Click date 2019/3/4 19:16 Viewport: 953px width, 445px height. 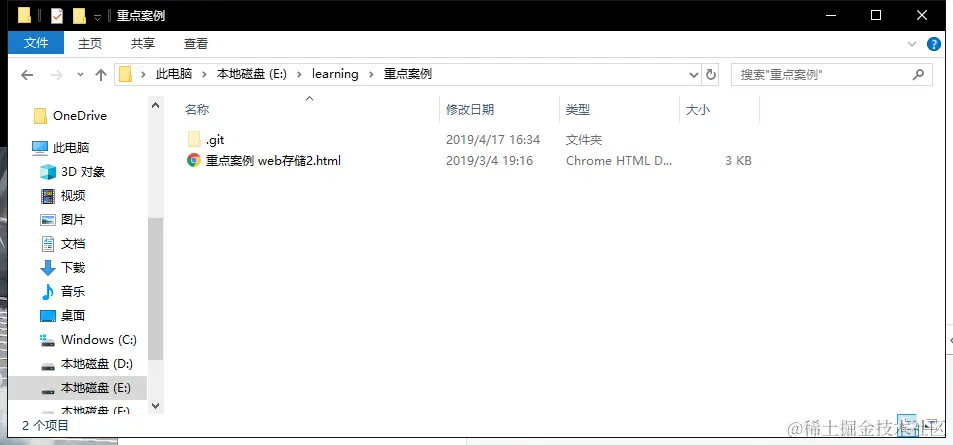click(x=489, y=160)
